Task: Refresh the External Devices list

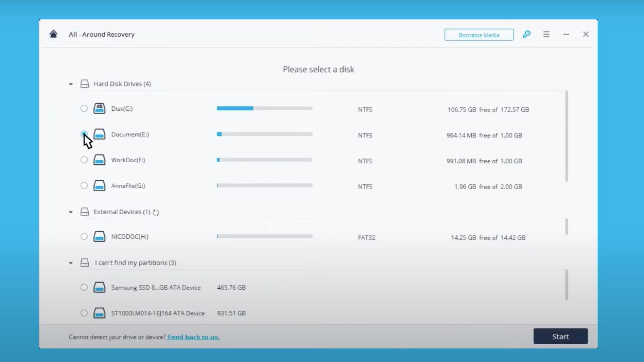Action: click(x=156, y=212)
